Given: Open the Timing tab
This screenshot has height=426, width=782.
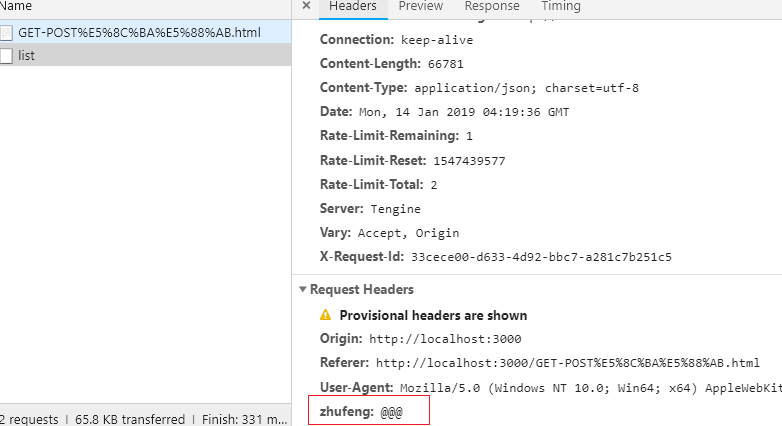Looking at the screenshot, I should (561, 7).
